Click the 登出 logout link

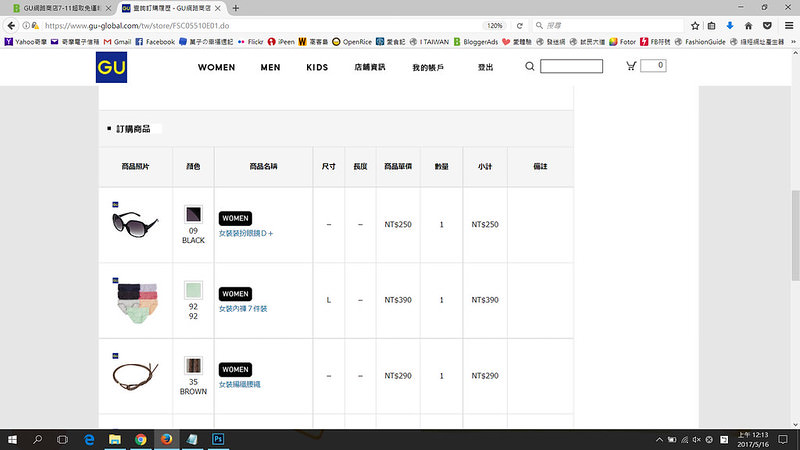click(485, 67)
